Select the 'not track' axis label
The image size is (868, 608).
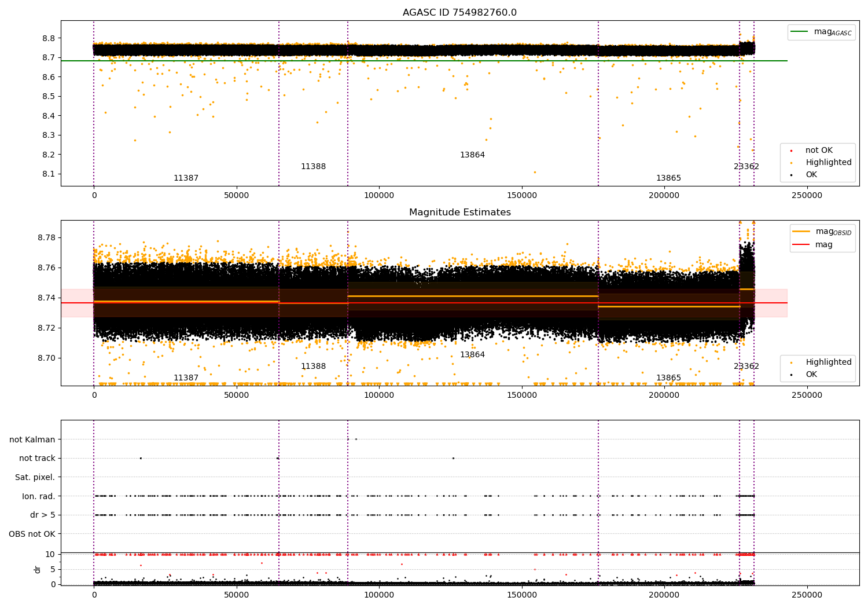coord(37,458)
